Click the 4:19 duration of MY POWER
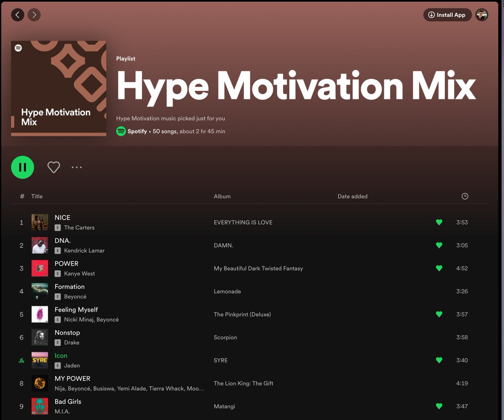Viewport: 504px width, 420px height. (x=462, y=383)
